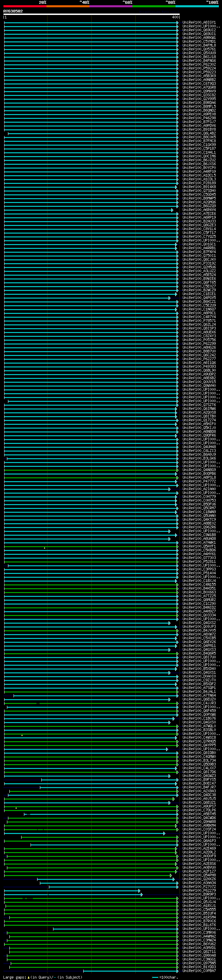Select hit label UniRef100_Q6F459

(x=199, y=711)
